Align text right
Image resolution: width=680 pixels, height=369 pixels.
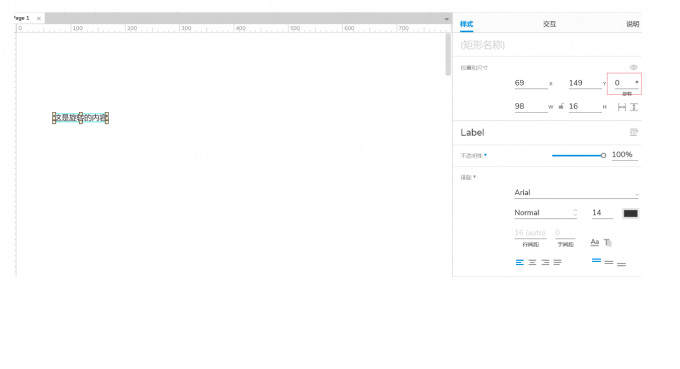pos(545,262)
